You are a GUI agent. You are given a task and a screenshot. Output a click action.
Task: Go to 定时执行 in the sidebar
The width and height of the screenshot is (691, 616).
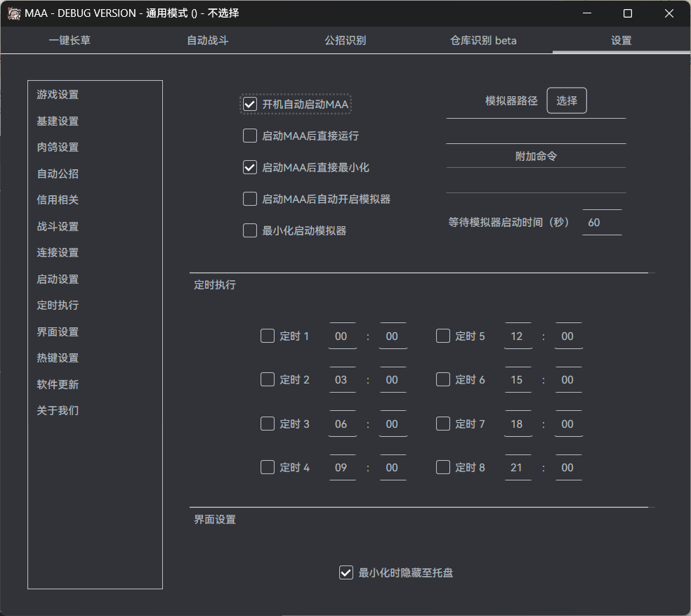[x=58, y=305]
